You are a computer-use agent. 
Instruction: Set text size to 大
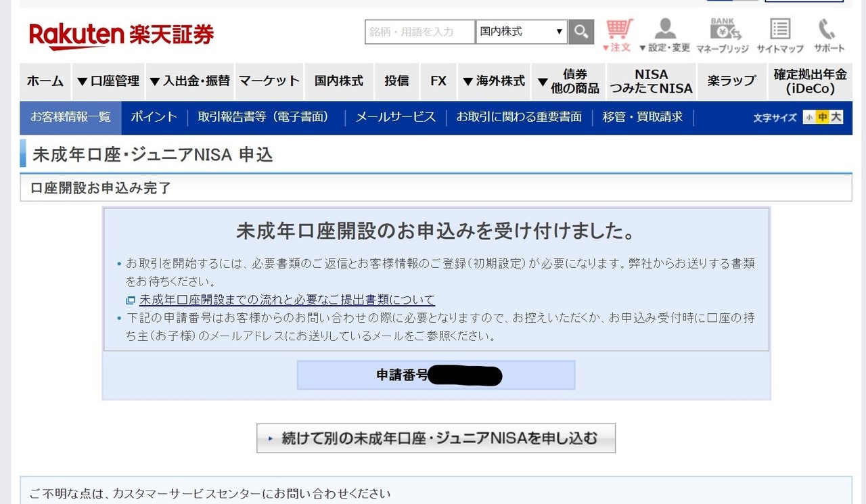[x=837, y=118]
